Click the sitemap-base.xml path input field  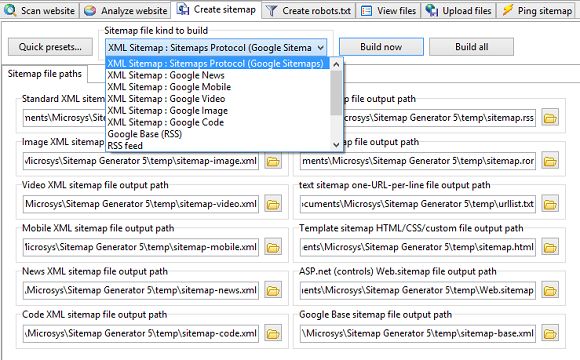click(x=418, y=334)
